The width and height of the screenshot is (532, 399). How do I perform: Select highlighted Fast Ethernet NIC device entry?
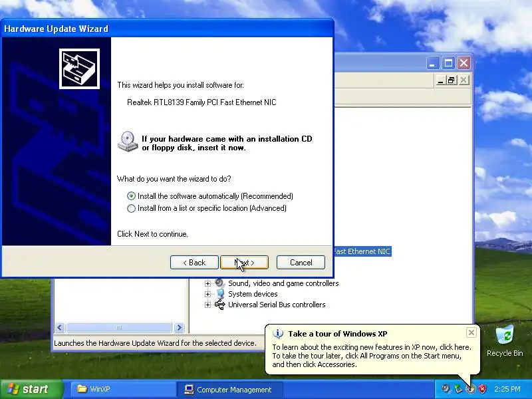click(x=362, y=251)
